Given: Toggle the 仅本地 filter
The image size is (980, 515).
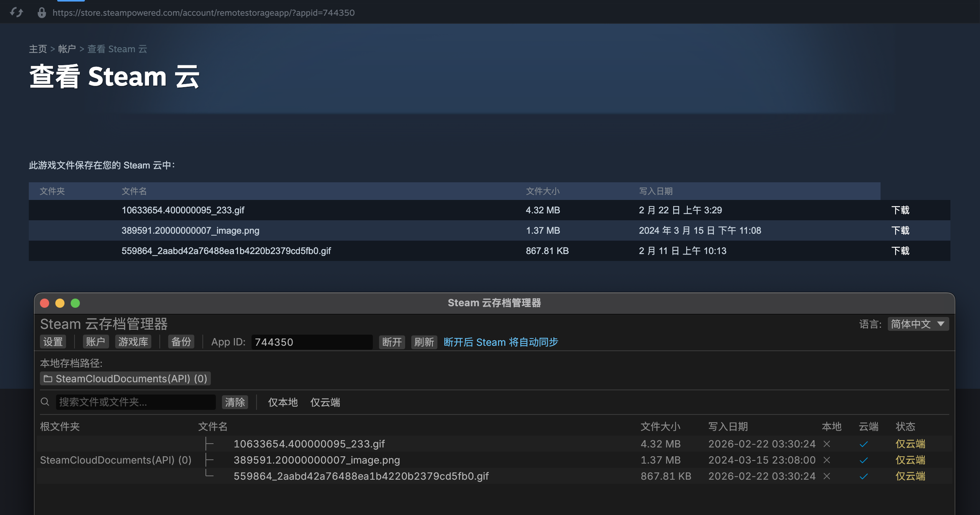Looking at the screenshot, I should pos(283,402).
